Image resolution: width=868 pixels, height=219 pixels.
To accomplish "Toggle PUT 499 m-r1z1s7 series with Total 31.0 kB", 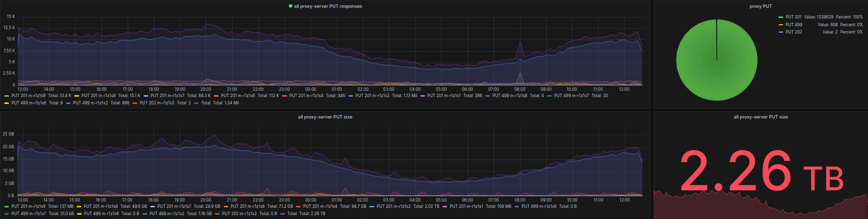I will click(29, 214).
